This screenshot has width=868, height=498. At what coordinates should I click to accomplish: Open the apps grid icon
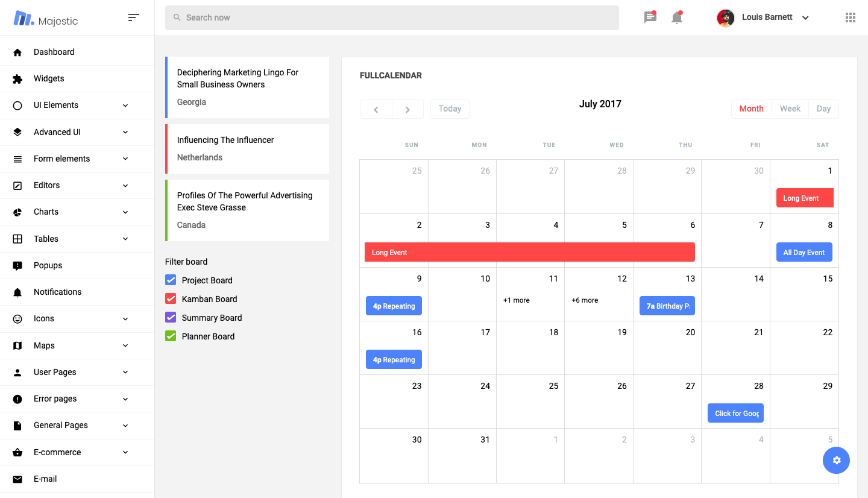pyautogui.click(x=851, y=17)
